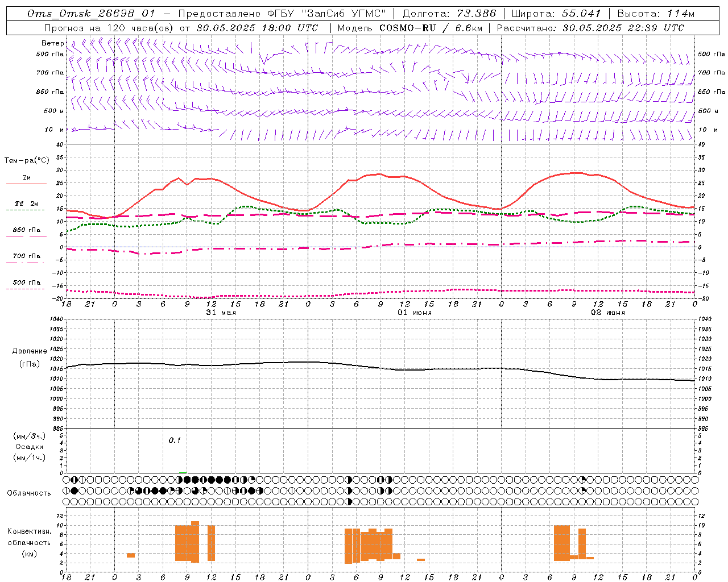Click the station name Oms_Omsk_26698_01

(91, 14)
